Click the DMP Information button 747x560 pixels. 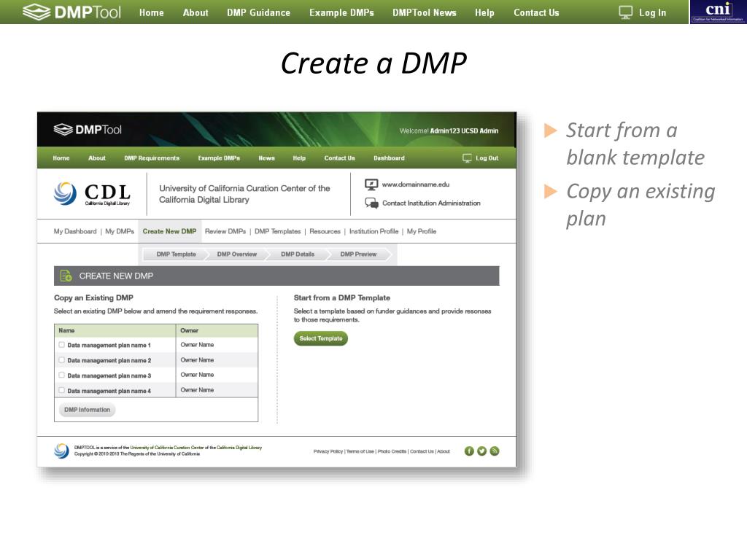click(x=88, y=410)
